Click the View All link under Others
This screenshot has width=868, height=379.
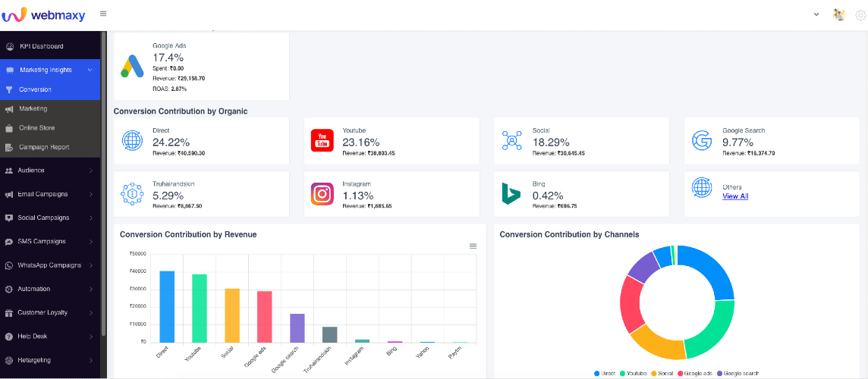point(735,196)
